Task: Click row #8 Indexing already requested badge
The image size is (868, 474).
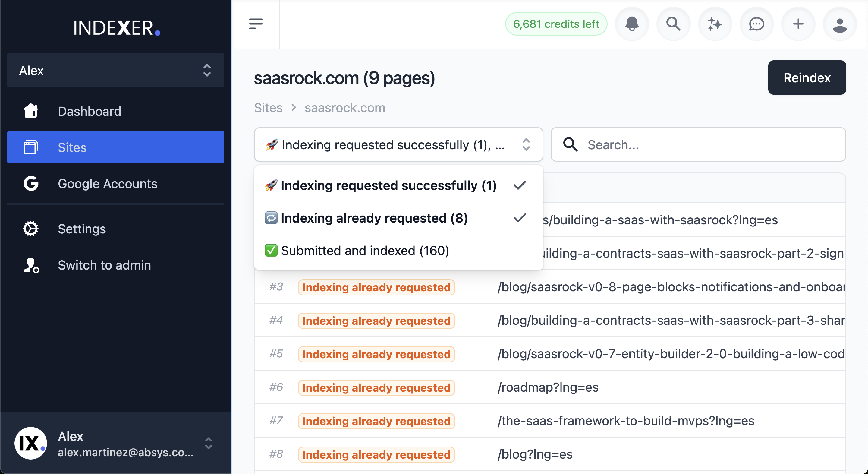Action: pyautogui.click(x=376, y=455)
